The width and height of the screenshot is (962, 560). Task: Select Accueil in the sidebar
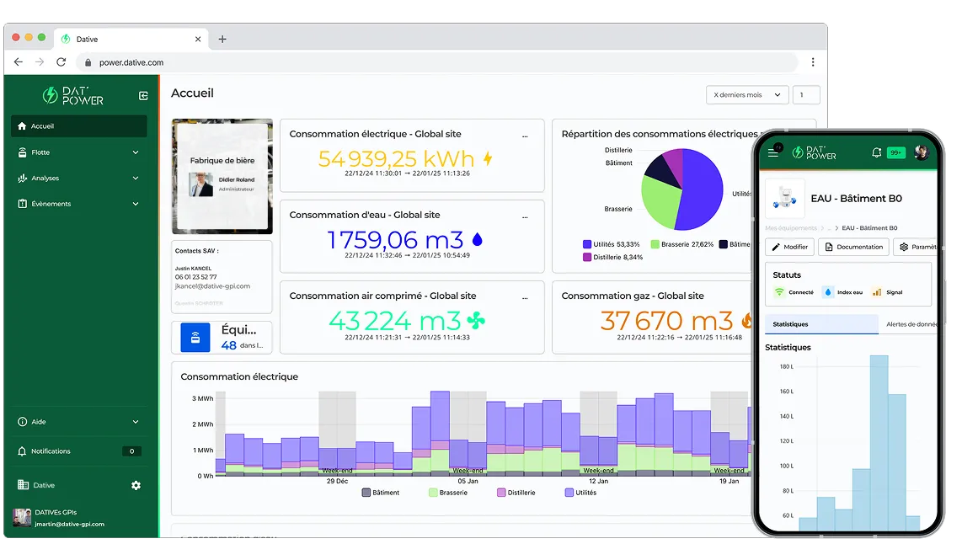[x=51, y=125]
